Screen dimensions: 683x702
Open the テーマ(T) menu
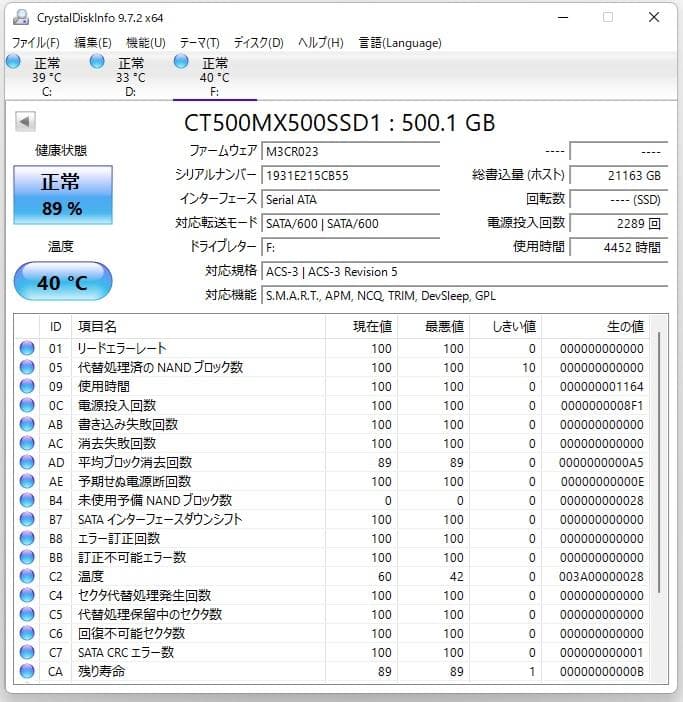point(200,43)
